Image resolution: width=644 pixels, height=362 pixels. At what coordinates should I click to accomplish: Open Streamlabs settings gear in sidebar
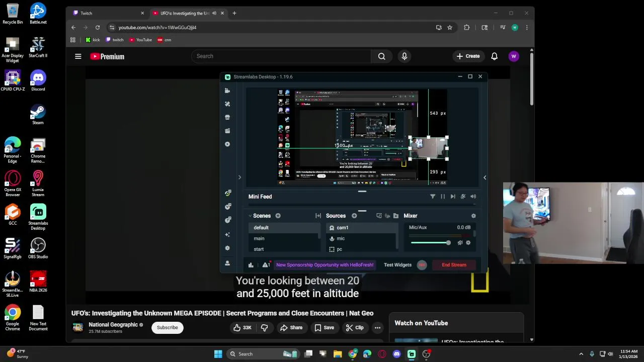pyautogui.click(x=227, y=248)
